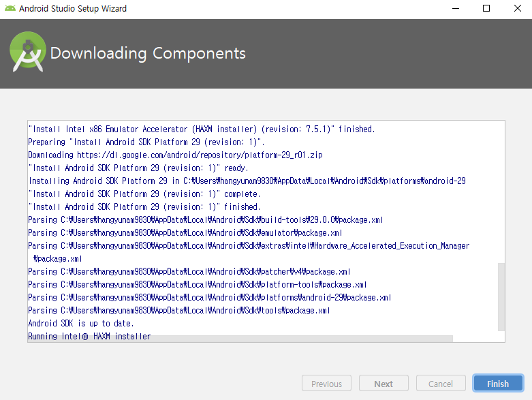Click the disabled Next button
This screenshot has width=532, height=400.
click(384, 384)
